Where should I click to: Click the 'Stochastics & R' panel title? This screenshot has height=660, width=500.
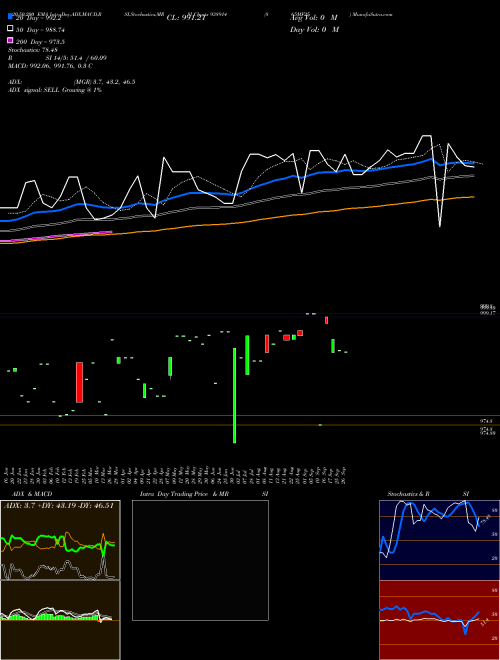(x=408, y=494)
